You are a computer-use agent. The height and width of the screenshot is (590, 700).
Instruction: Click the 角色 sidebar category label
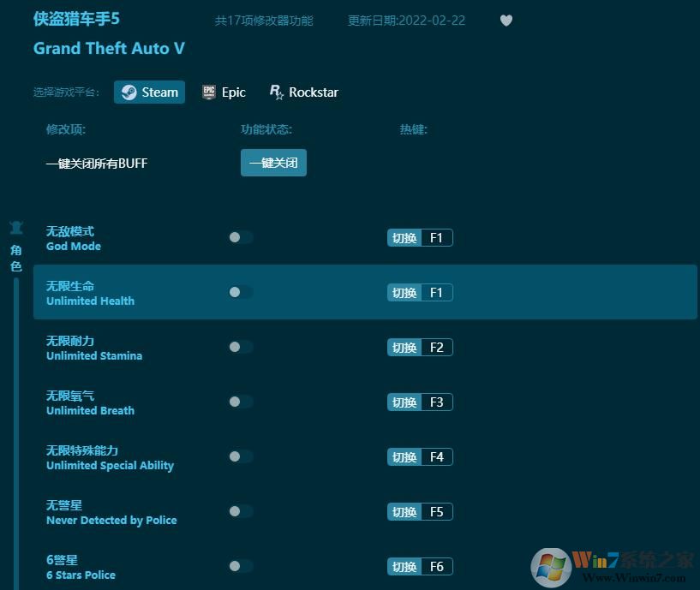pos(16,258)
